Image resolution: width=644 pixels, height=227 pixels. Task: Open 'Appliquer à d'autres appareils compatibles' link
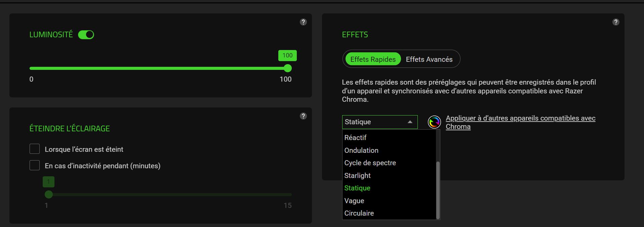point(520,119)
